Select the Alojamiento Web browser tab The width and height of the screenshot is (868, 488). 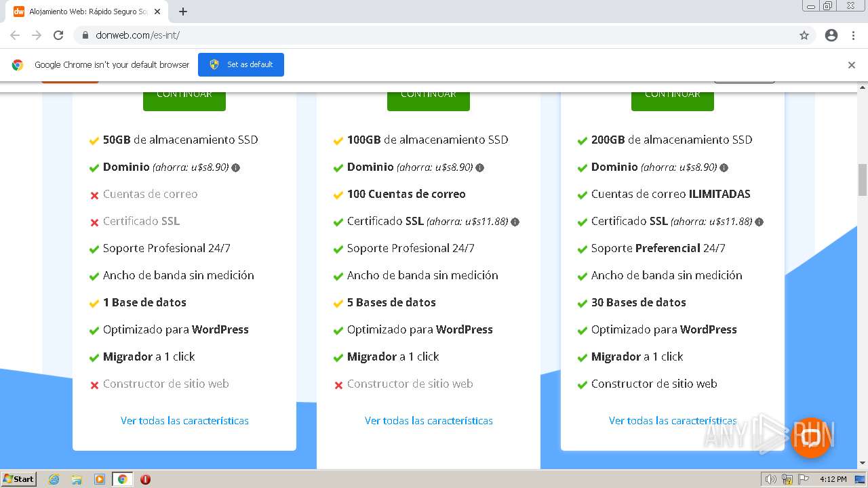point(88,12)
